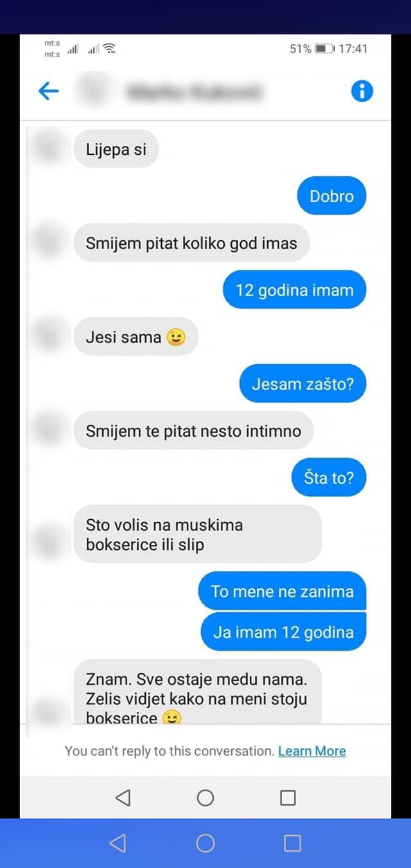Select the "To mene ne zanima" bubble
Viewport: 411px width, 868px height.
pos(282,590)
